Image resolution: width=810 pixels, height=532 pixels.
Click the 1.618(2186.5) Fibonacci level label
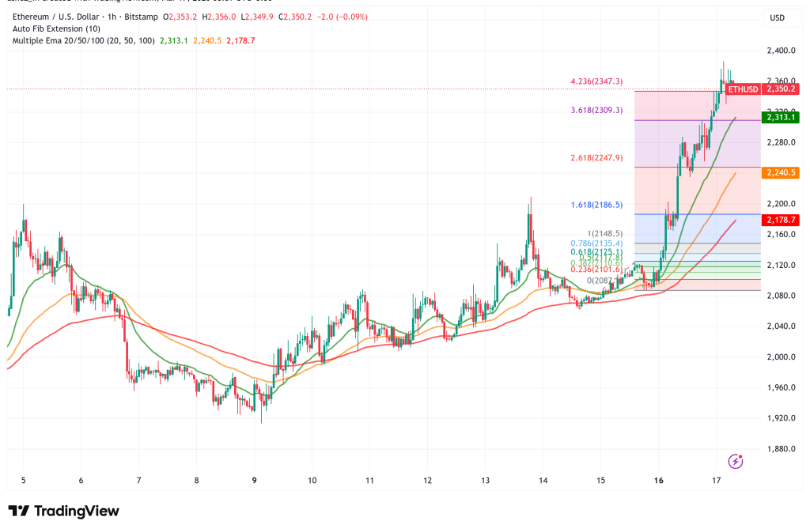pos(596,205)
